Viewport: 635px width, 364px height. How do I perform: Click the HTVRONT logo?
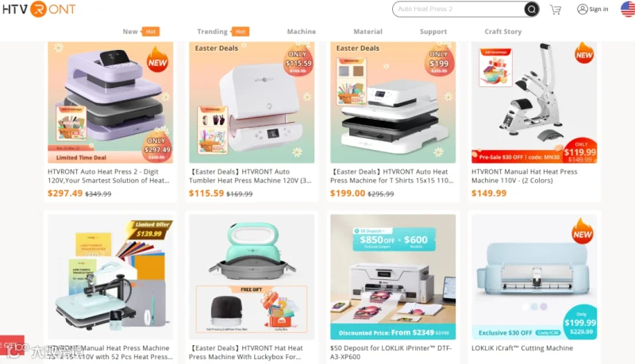pos(39,10)
